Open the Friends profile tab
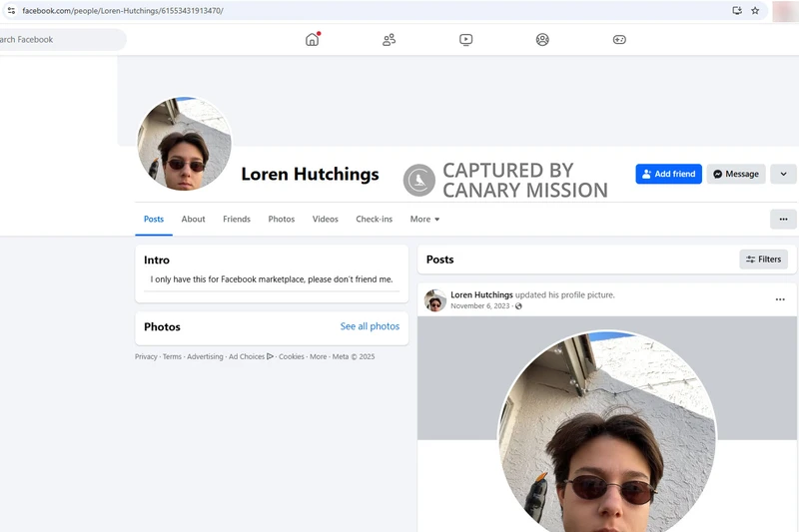The height and width of the screenshot is (532, 799). (237, 219)
